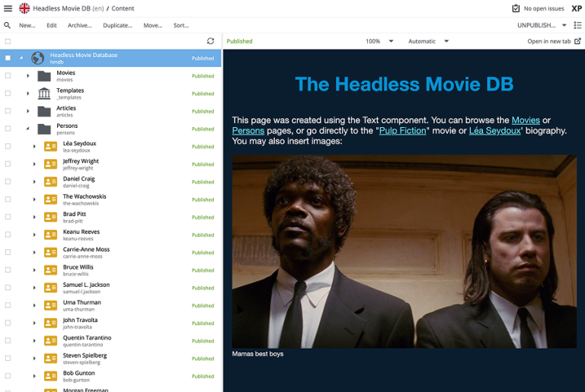Screen dimensions: 585x392
Task: Click Open in new tab
Action: [554, 41]
